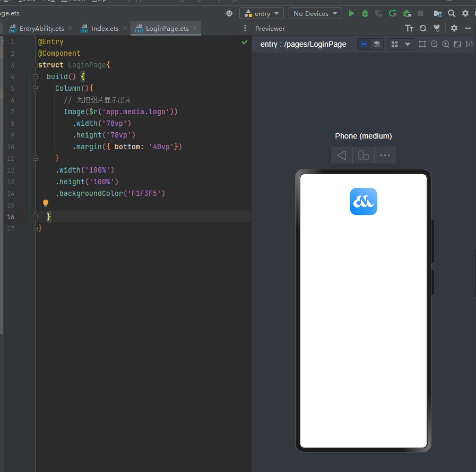The image size is (476, 472).
Task: Click the .height('78vp') code line
Action: (104, 135)
